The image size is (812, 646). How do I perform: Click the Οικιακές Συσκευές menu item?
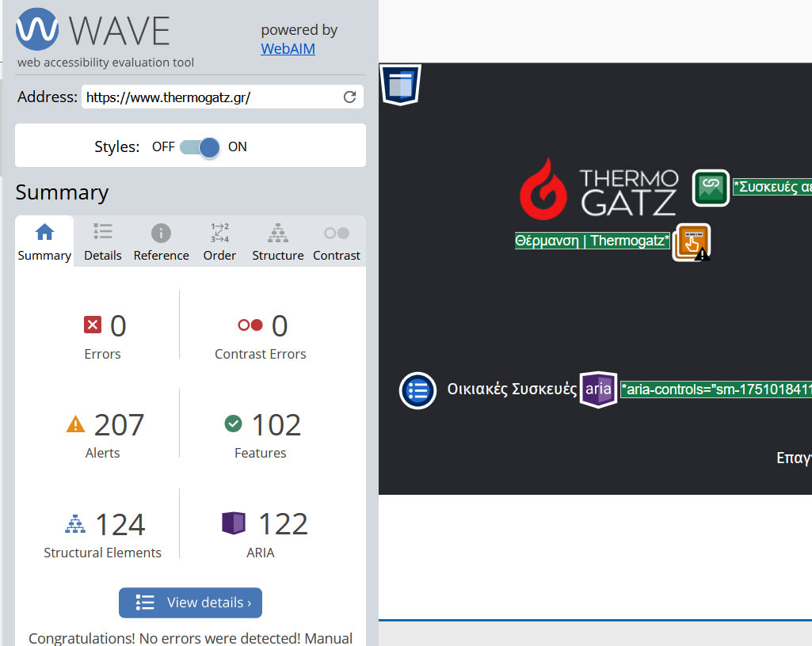(x=512, y=389)
